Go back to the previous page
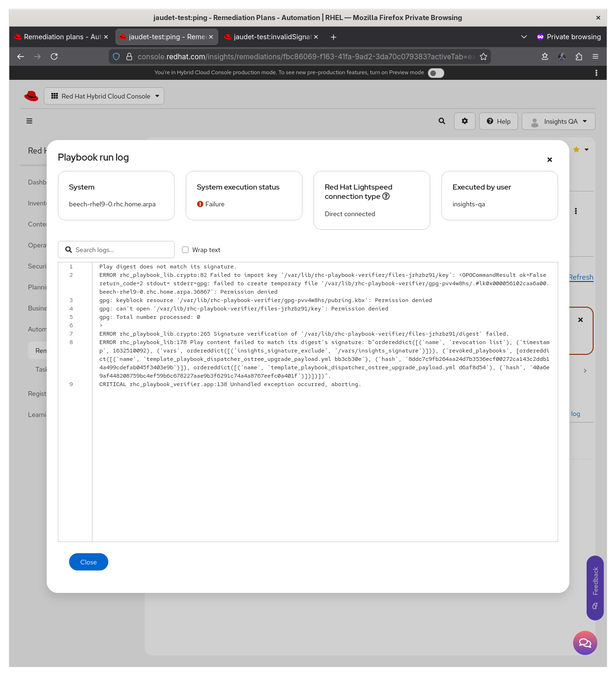 (x=21, y=56)
